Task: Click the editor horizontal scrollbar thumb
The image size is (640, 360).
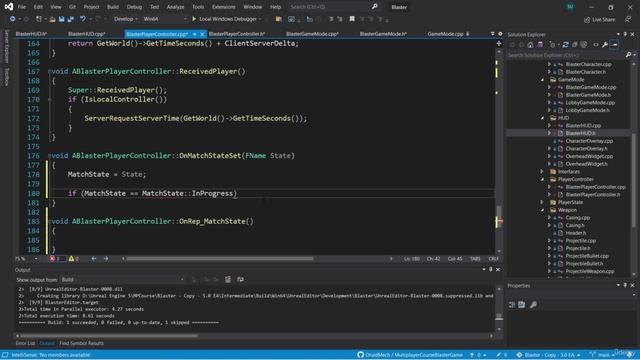Action: (220, 258)
